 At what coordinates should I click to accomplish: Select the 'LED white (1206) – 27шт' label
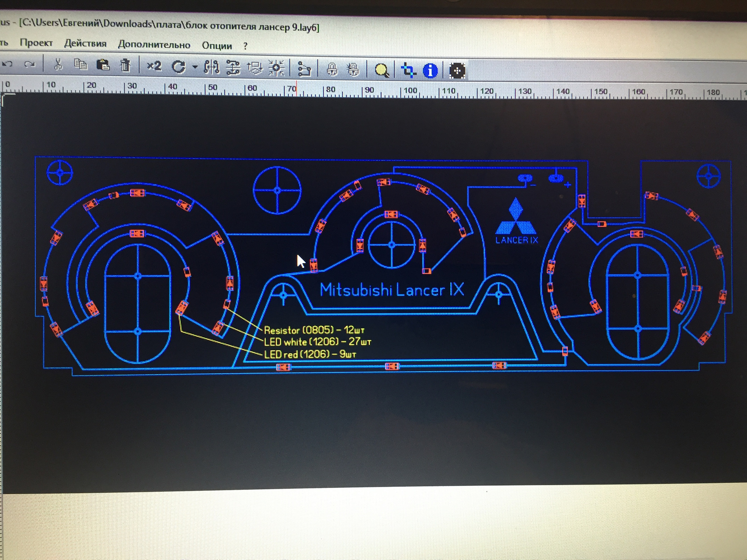(x=317, y=342)
